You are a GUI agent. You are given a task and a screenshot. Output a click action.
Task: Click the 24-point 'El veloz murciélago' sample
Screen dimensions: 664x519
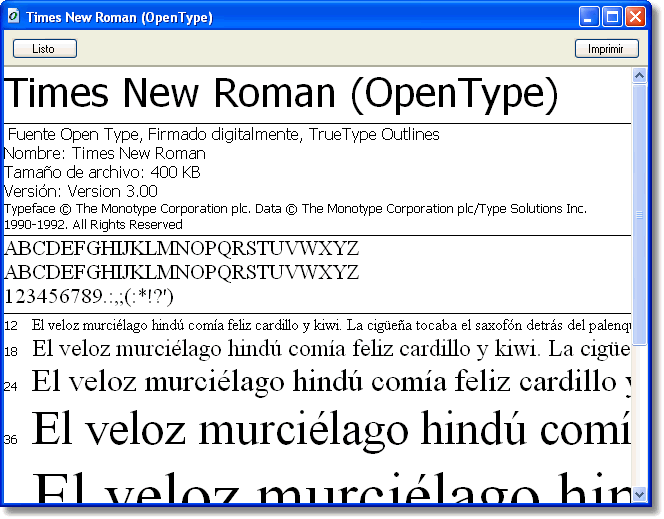331,382
